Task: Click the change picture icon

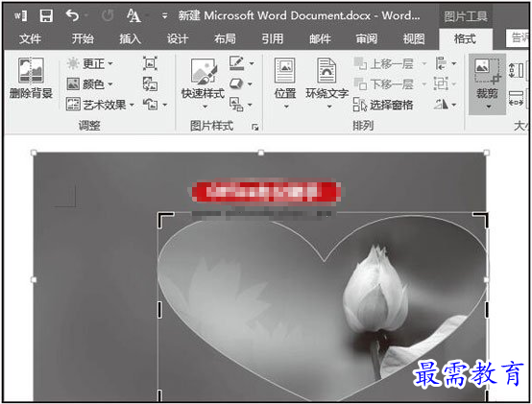Action: click(150, 84)
